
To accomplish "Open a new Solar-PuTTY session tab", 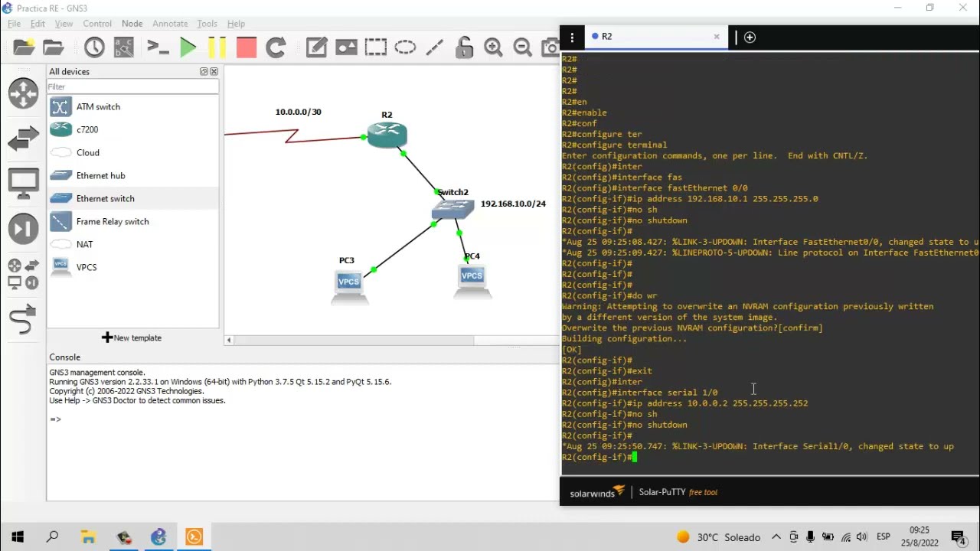I will [x=750, y=37].
